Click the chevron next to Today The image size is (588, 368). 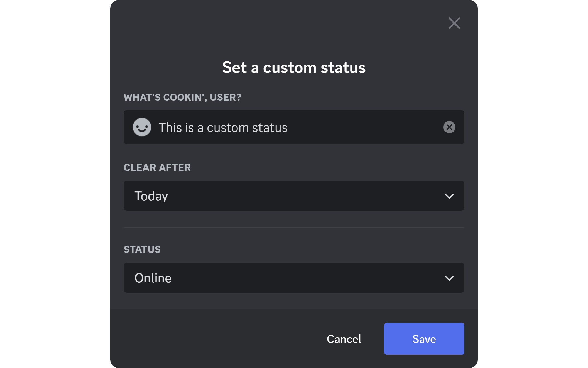(449, 196)
